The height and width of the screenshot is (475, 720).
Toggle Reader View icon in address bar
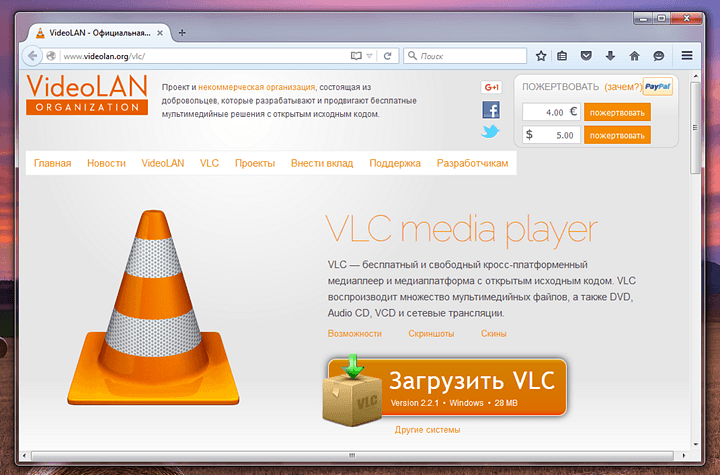pyautogui.click(x=355, y=56)
